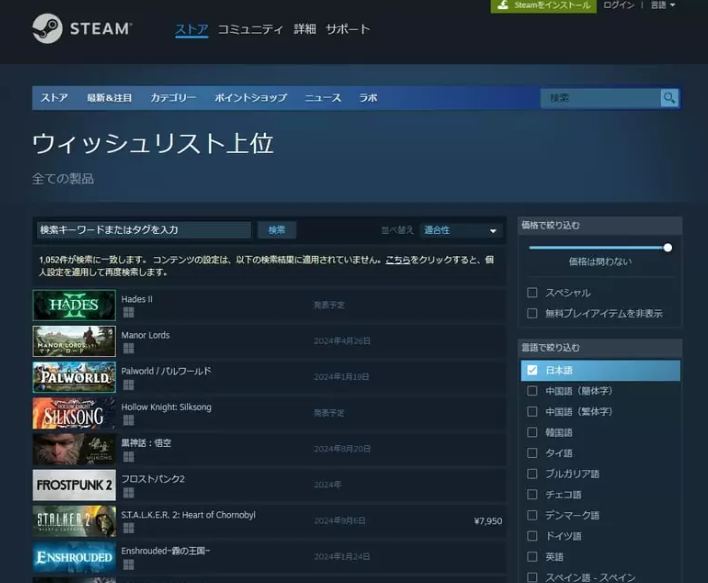This screenshot has height=583, width=708.
Task: Check the ブルガリア語 language filter
Action: tap(532, 474)
